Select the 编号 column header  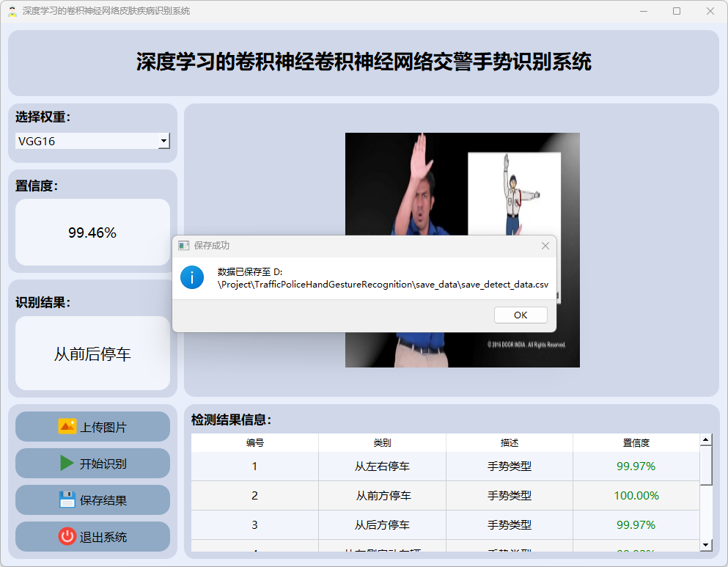click(x=254, y=442)
